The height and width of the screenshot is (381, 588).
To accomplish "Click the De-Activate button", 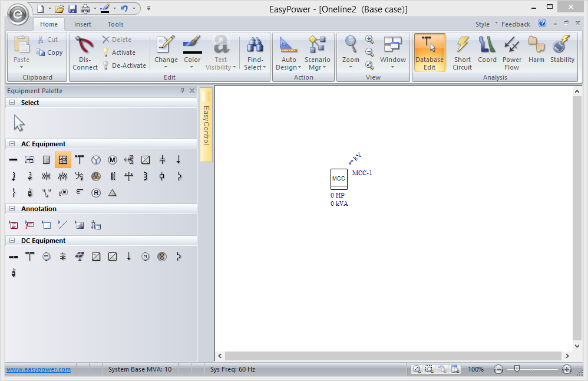I will [x=124, y=65].
